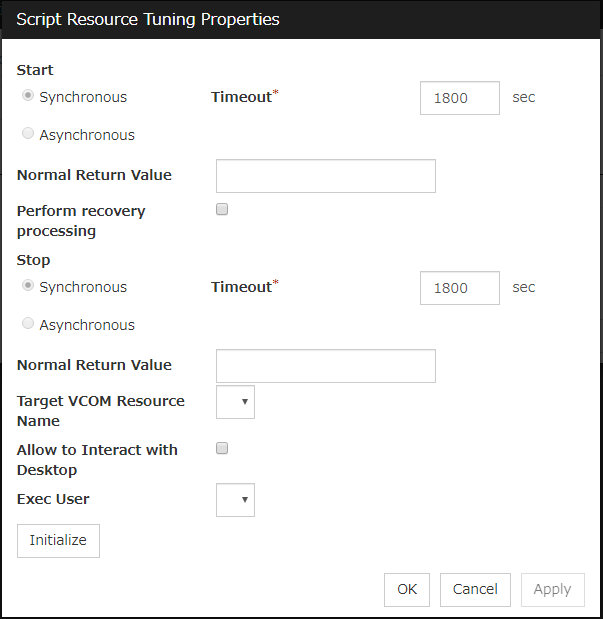Click the Script Resource Tuning Properties title
The image size is (603, 619).
tap(148, 19)
